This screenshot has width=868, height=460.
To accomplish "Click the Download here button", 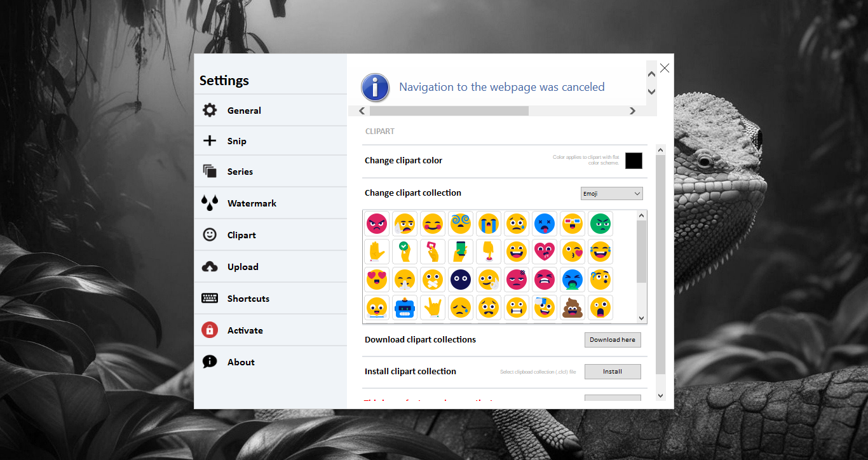I will 613,340.
